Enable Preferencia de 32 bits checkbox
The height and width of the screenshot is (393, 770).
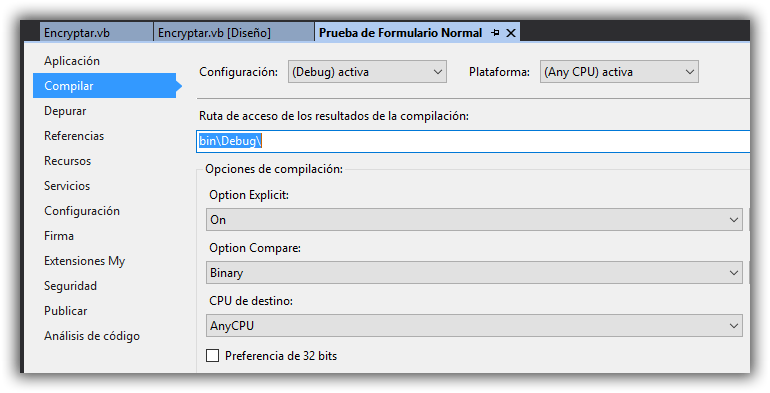click(213, 355)
